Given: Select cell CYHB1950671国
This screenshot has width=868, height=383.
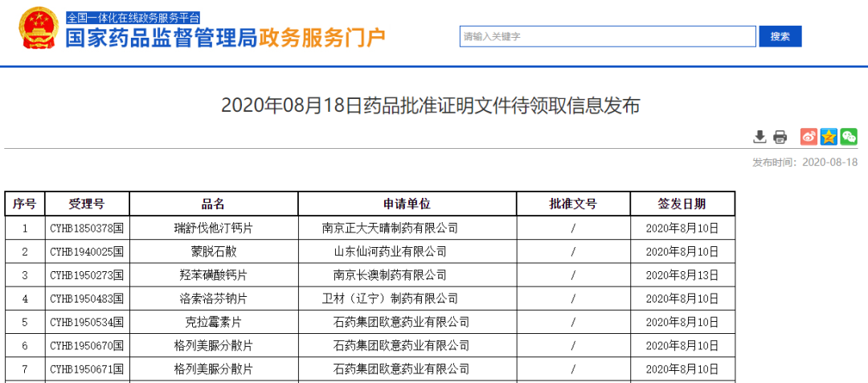Looking at the screenshot, I should 88,369.
